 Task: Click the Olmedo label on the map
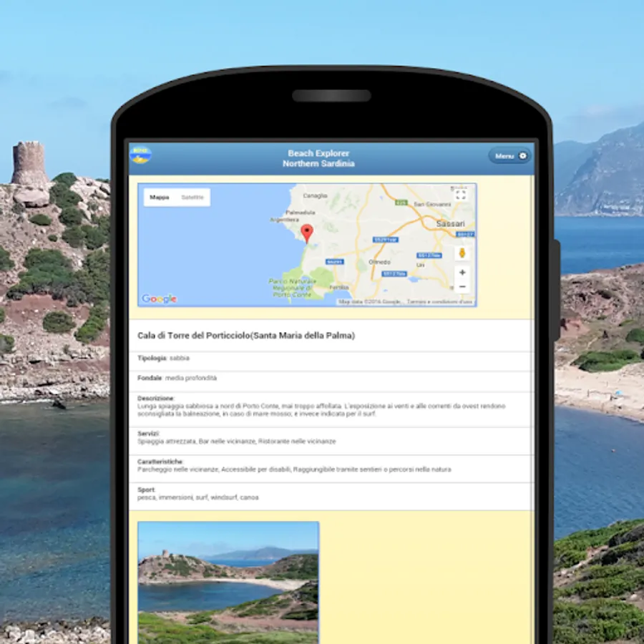379,262
